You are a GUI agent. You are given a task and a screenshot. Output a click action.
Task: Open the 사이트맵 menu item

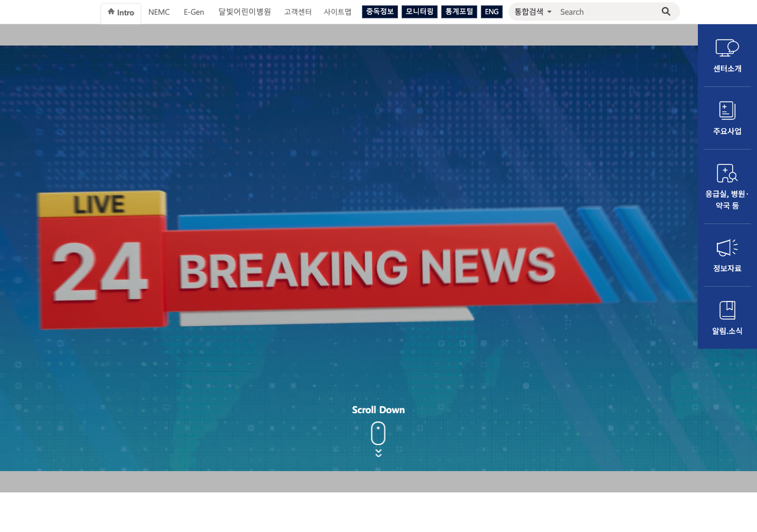338,12
